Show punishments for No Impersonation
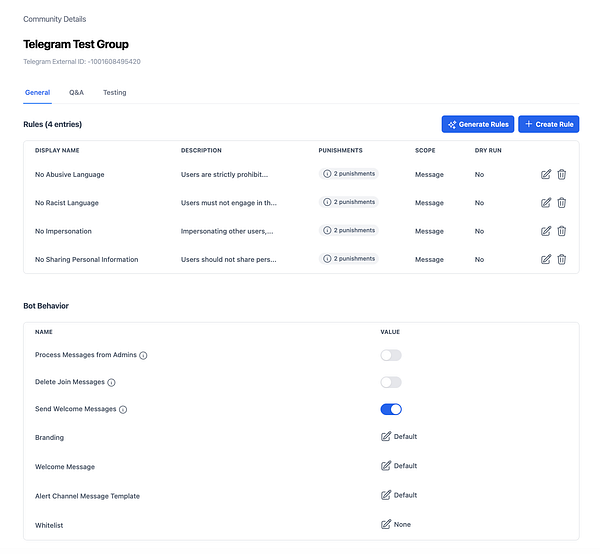 pos(349,230)
